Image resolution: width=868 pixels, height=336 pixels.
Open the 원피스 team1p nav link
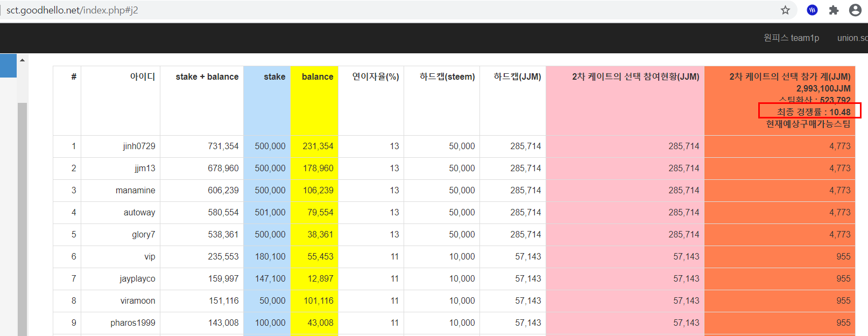click(x=791, y=38)
